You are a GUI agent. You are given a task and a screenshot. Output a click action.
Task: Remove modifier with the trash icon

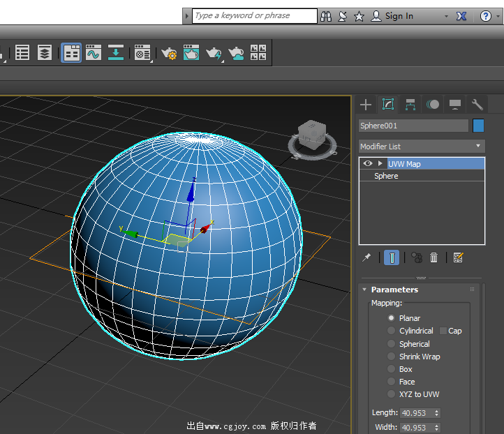[x=433, y=257]
